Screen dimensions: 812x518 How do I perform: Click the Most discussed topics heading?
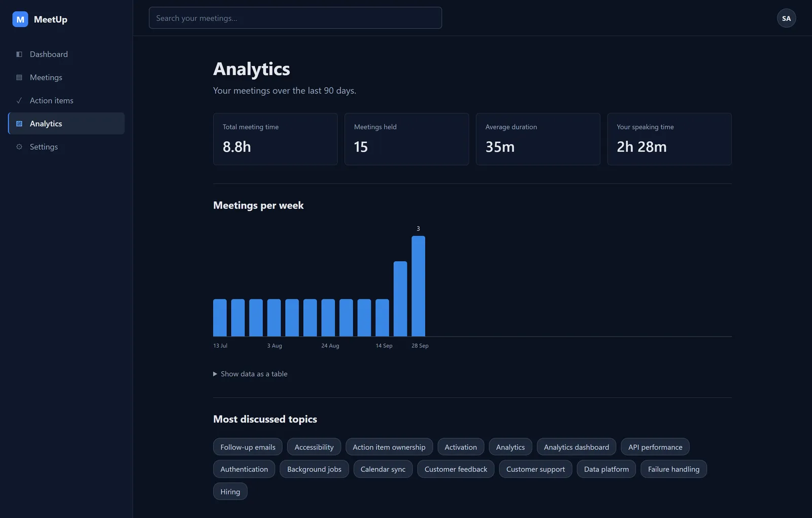pyautogui.click(x=265, y=419)
